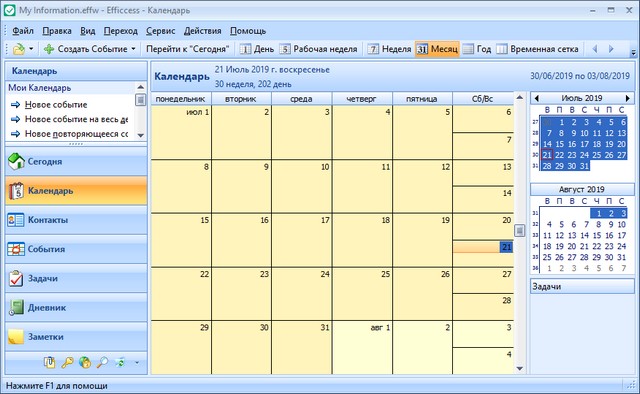Screen dimensions: 640x394
Task: Click the magnifying glass search icon
Action: [102, 362]
